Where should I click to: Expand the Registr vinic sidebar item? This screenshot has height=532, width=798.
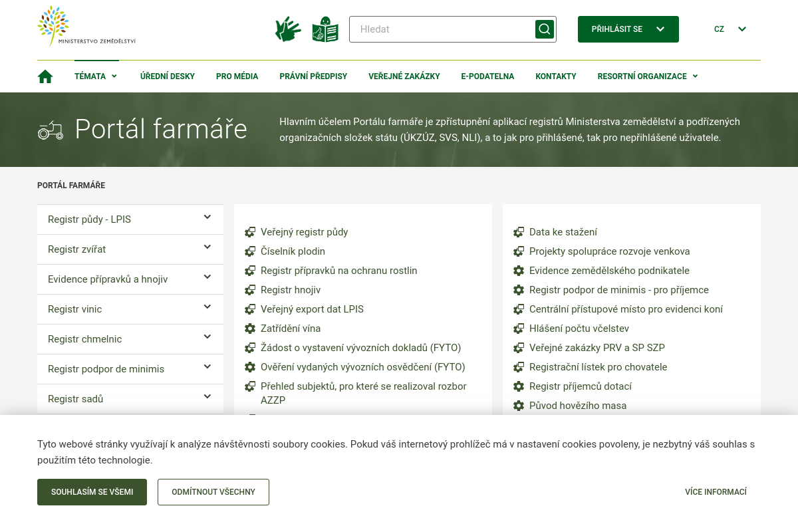click(207, 307)
